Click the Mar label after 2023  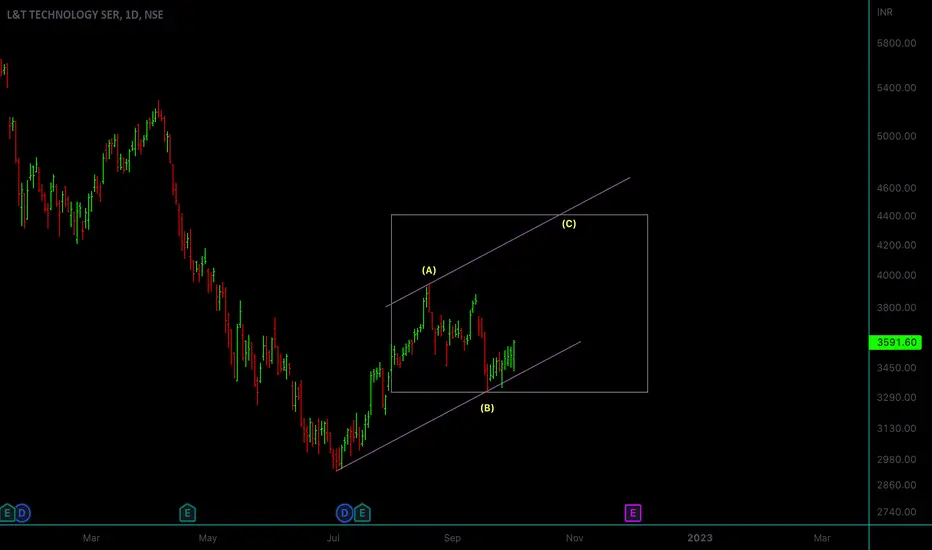822,538
